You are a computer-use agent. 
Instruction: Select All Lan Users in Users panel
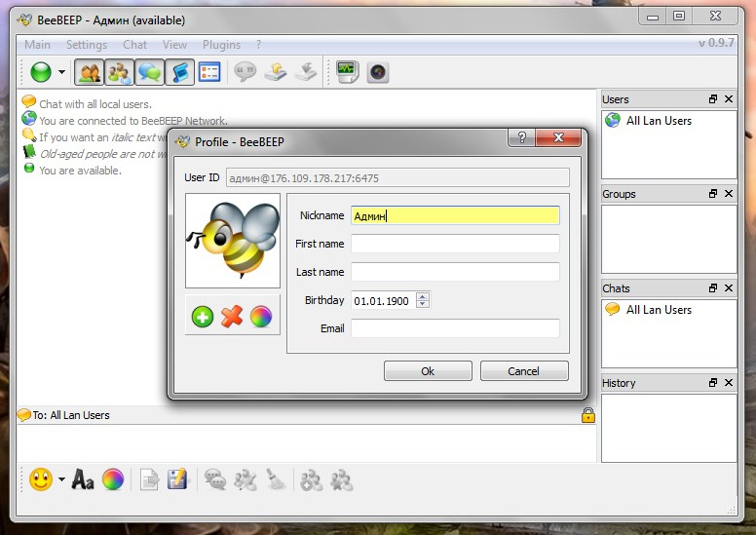click(659, 121)
